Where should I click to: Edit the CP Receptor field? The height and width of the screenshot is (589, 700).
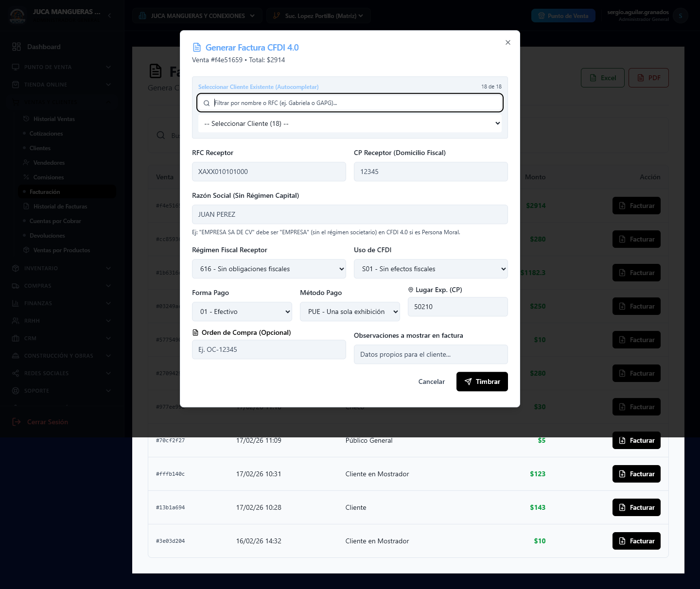(x=431, y=172)
